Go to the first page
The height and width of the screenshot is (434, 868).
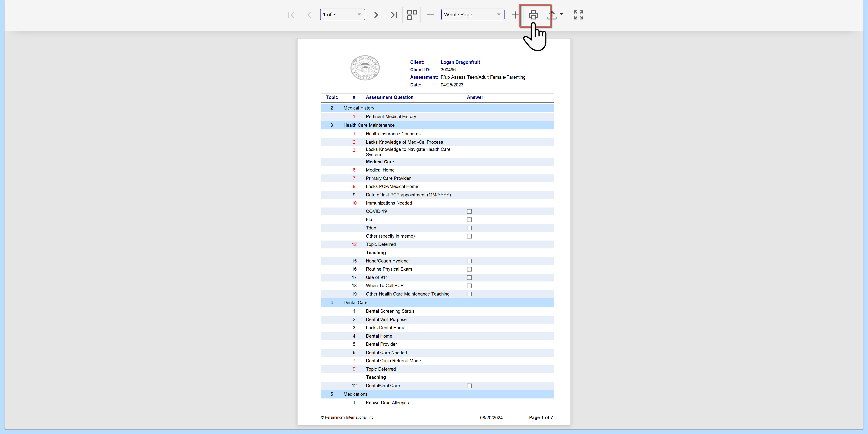click(291, 15)
